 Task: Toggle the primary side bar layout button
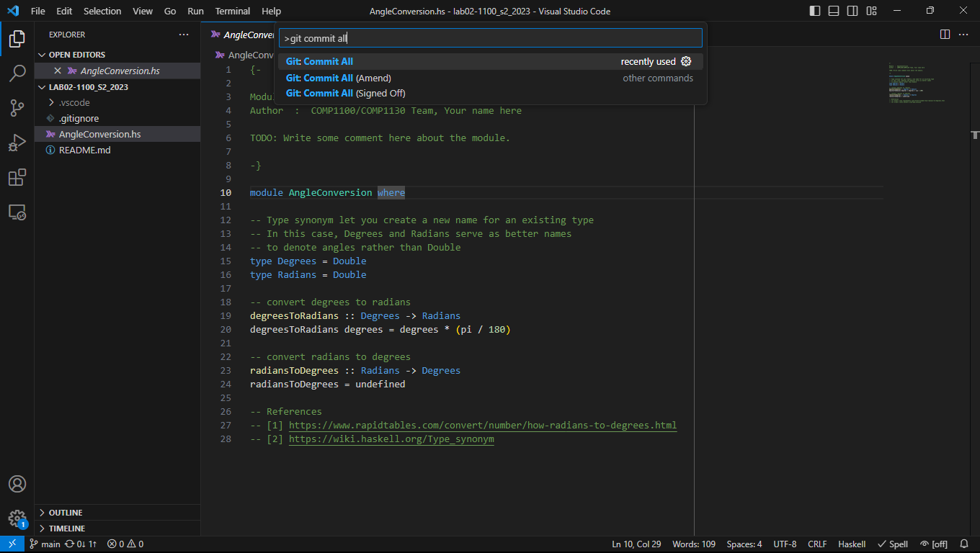[x=815, y=11]
